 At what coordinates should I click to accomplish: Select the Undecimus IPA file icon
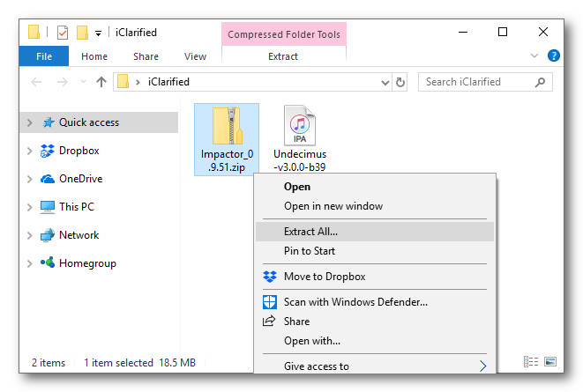300,127
